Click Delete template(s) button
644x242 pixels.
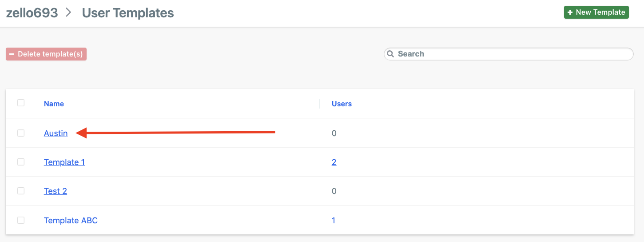point(46,54)
